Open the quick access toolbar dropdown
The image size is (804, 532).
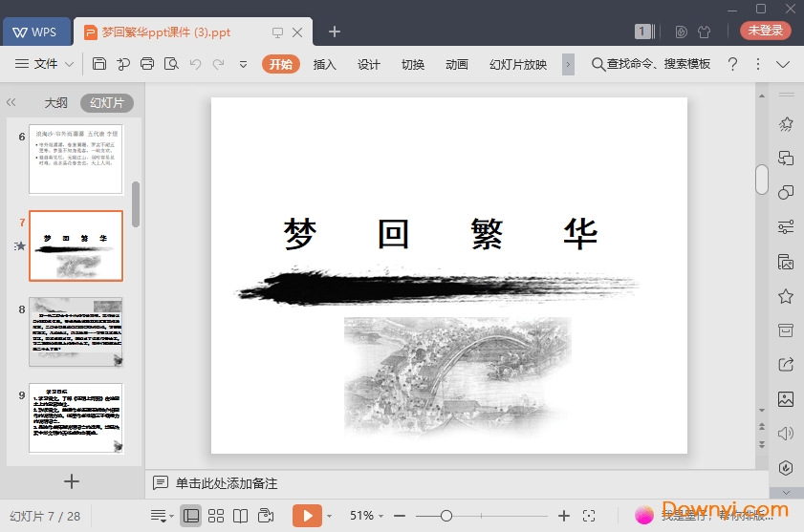[x=243, y=65]
